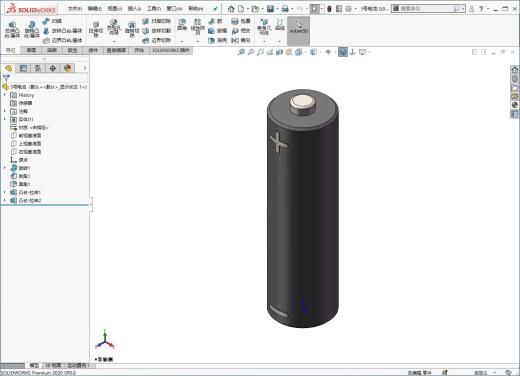Expand the History node in feature tree
The width and height of the screenshot is (520, 376).
pyautogui.click(x=5, y=95)
